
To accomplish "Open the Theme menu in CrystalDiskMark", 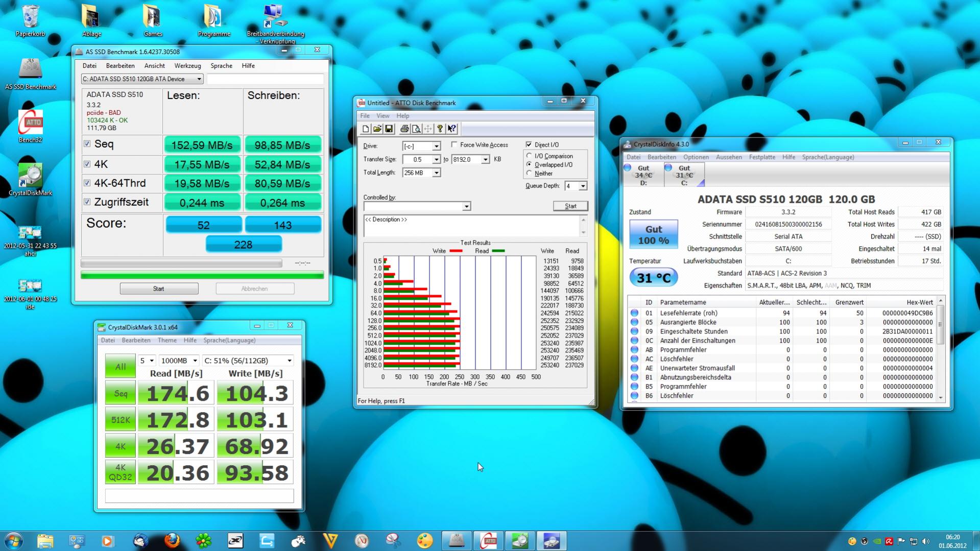I will (167, 340).
